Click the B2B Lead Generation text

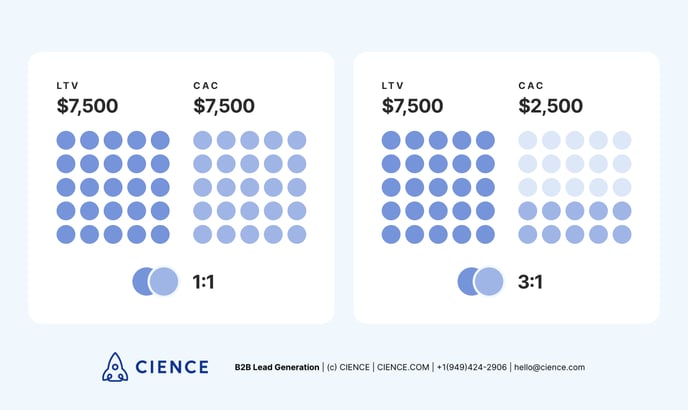(x=277, y=367)
